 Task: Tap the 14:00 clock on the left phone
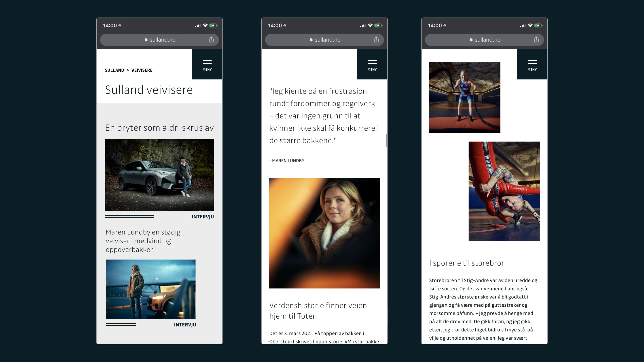pyautogui.click(x=110, y=25)
